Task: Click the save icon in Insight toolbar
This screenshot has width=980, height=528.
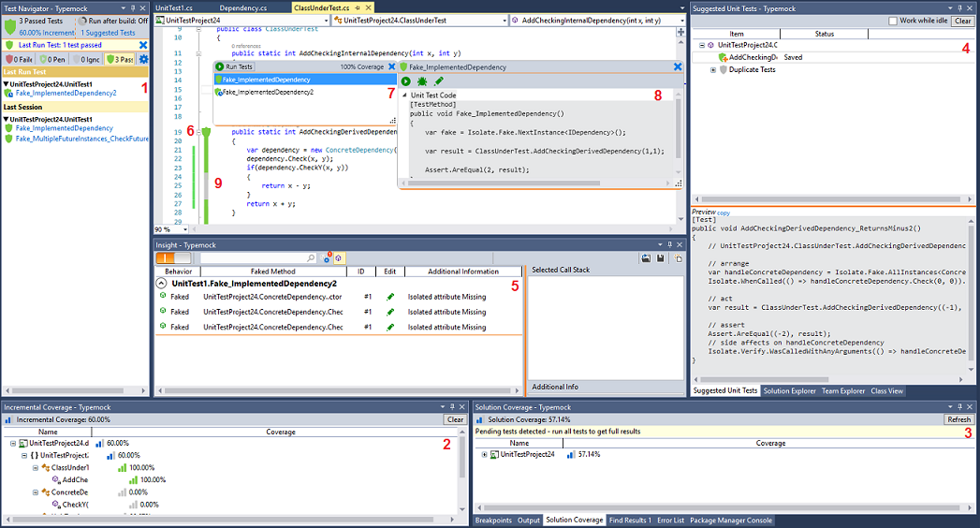Action: click(661, 257)
